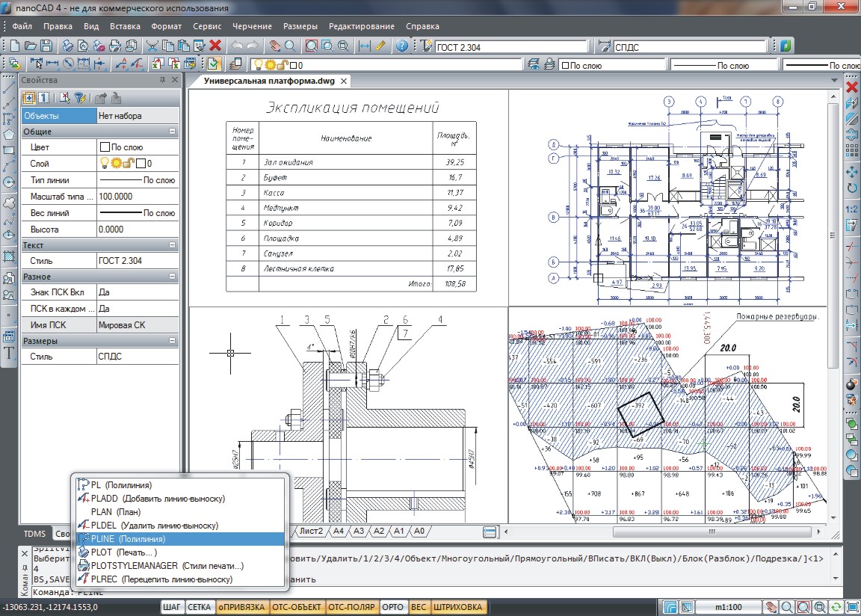Open the Черчение menu

click(x=252, y=26)
